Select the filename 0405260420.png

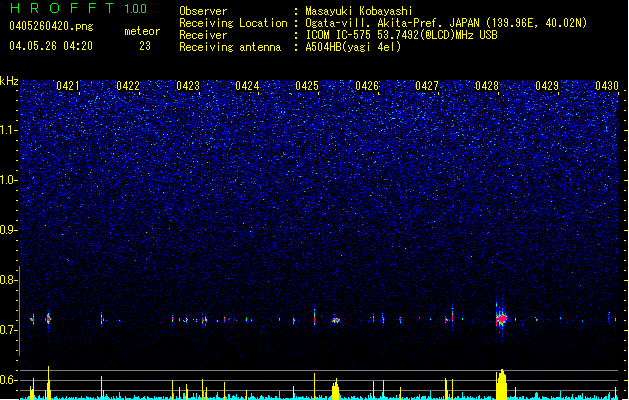point(51,26)
